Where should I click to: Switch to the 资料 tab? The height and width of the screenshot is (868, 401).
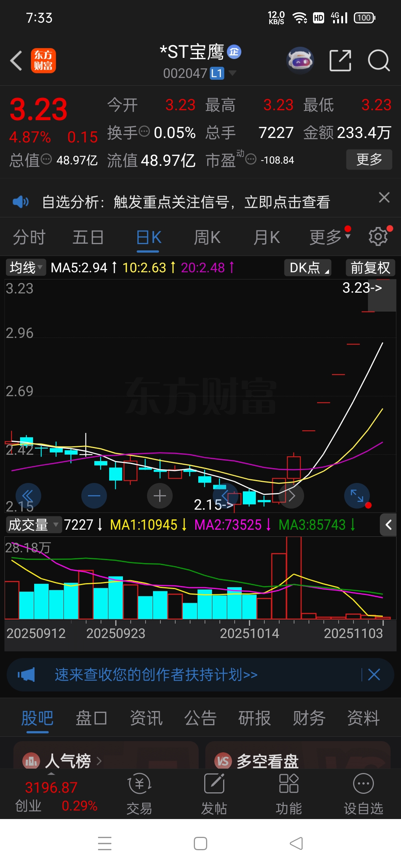click(363, 718)
